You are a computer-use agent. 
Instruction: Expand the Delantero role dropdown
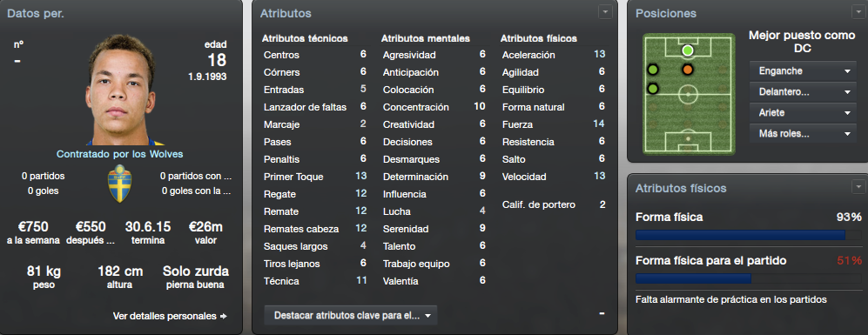[x=802, y=92]
